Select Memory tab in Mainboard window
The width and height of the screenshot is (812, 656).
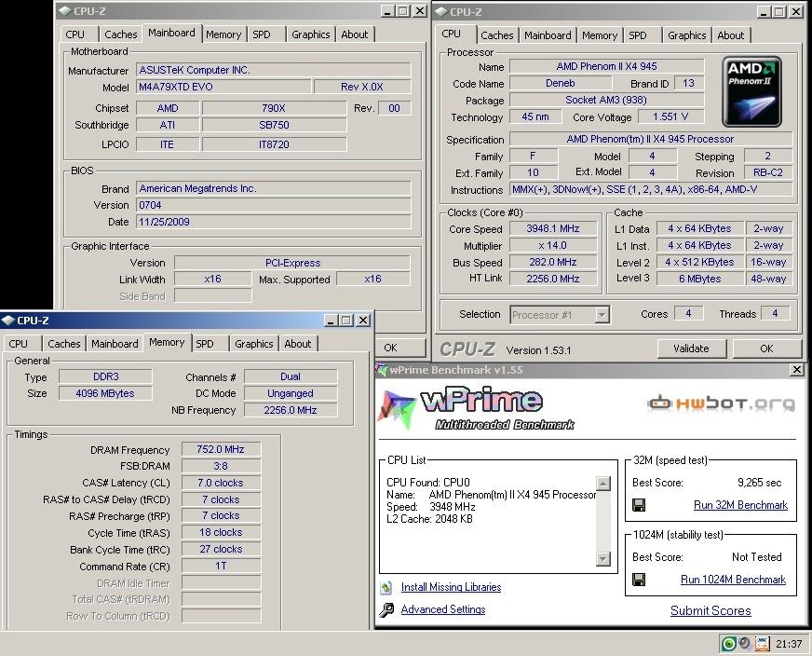[223, 34]
